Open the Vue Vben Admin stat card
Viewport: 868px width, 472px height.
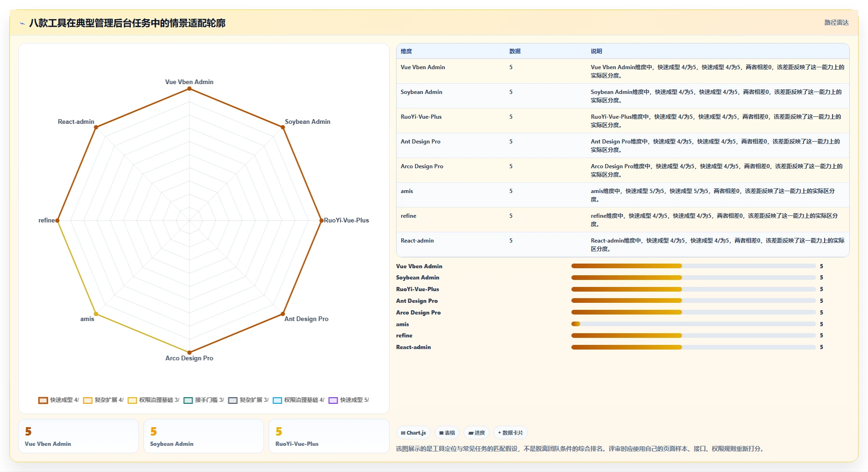point(78,436)
